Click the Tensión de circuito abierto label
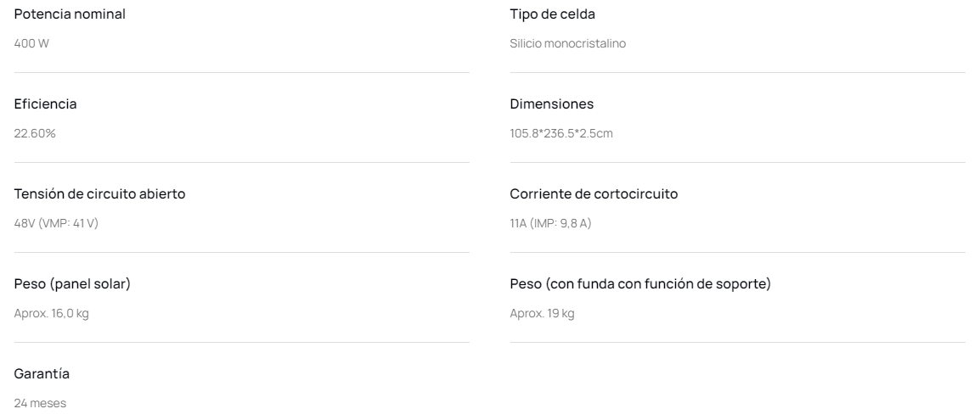Image resolution: width=980 pixels, height=420 pixels. tap(100, 193)
